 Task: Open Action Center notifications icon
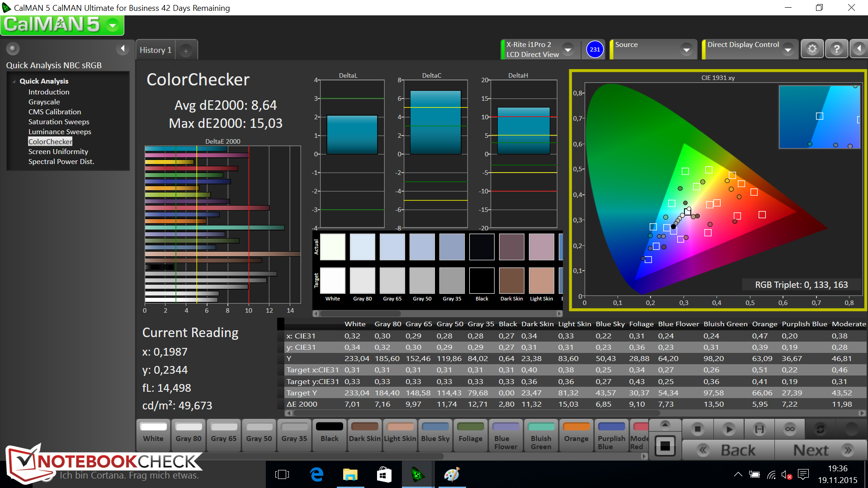click(x=803, y=474)
